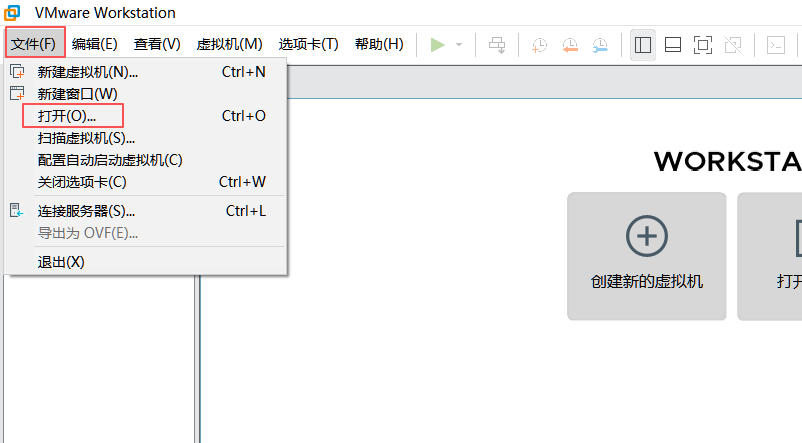Click the green Power On play button
The height and width of the screenshot is (443, 802).
coord(437,45)
